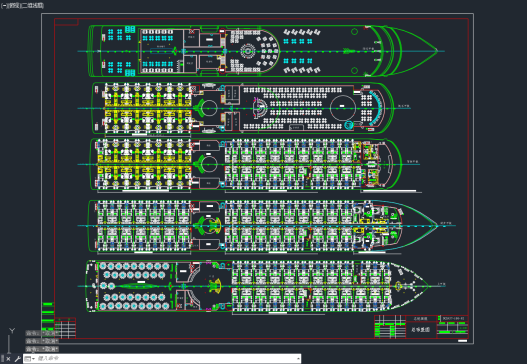The image size is (527, 364).
Task: Select the drawing number in title block
Action: (453, 318)
